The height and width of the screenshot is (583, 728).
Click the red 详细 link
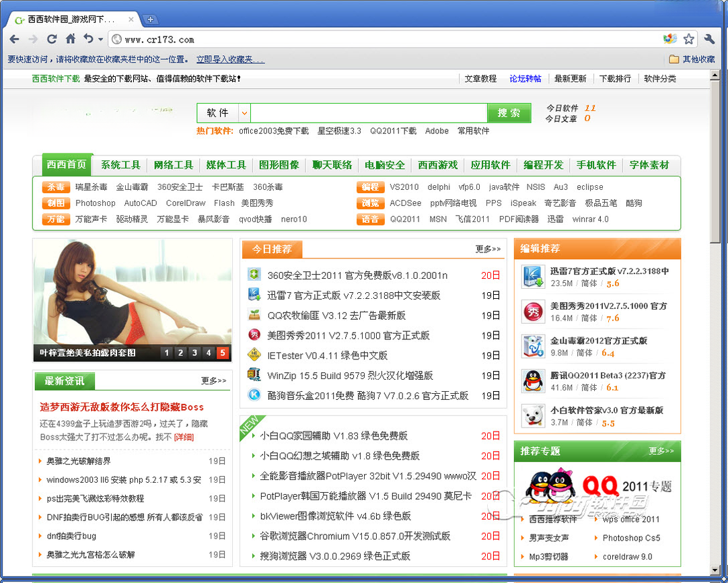[x=184, y=437]
